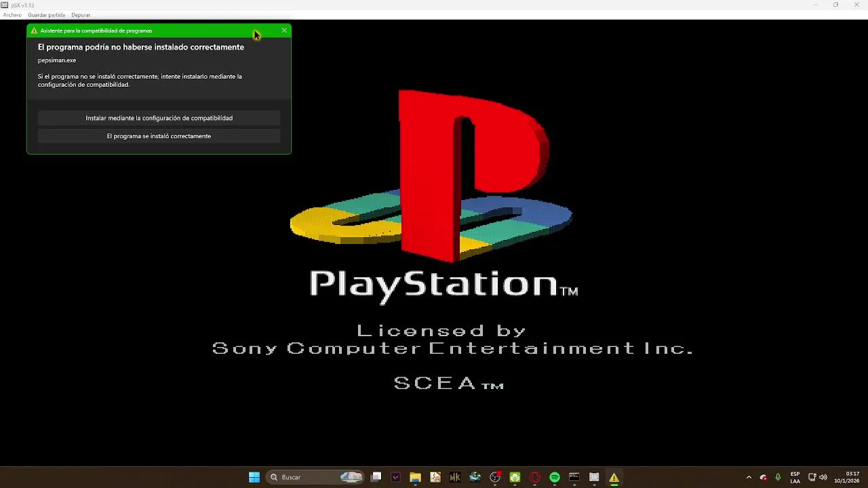Open the Depurar menu
The height and width of the screenshot is (488, 868).
81,15
